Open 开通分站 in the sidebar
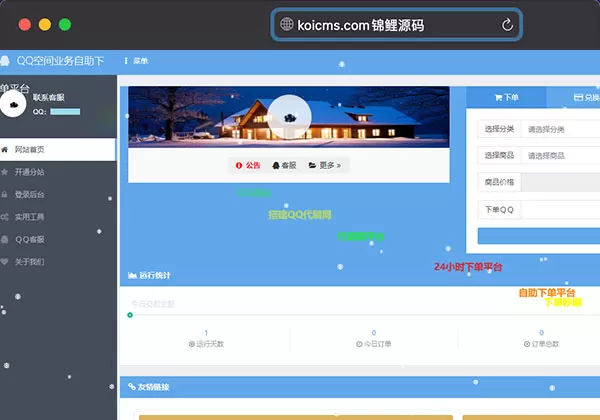Screen dimensions: 600x420 (58, 172)
